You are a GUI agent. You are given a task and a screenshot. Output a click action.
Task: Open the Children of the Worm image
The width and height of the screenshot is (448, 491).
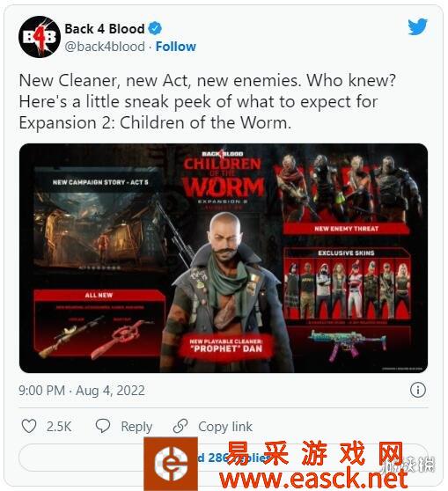click(x=224, y=258)
